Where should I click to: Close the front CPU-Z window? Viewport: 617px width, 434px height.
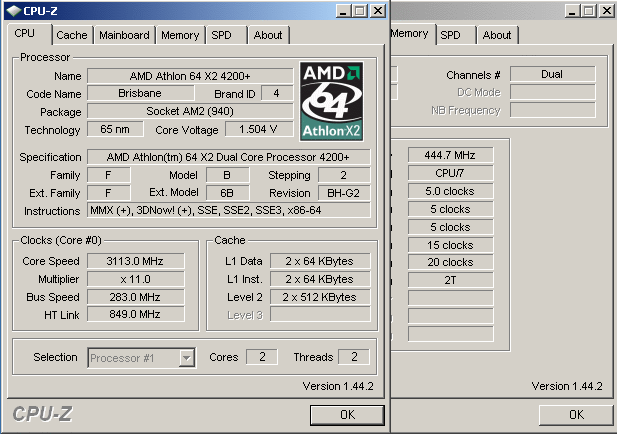[x=377, y=10]
